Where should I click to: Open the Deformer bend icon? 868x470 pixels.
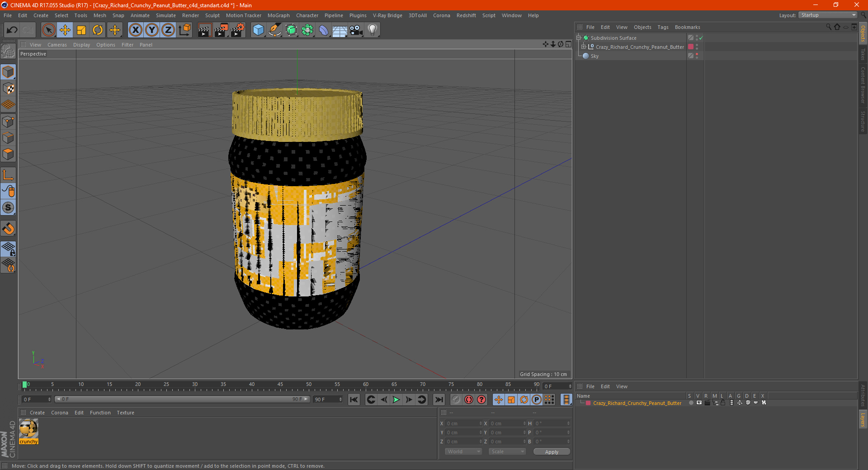(324, 30)
